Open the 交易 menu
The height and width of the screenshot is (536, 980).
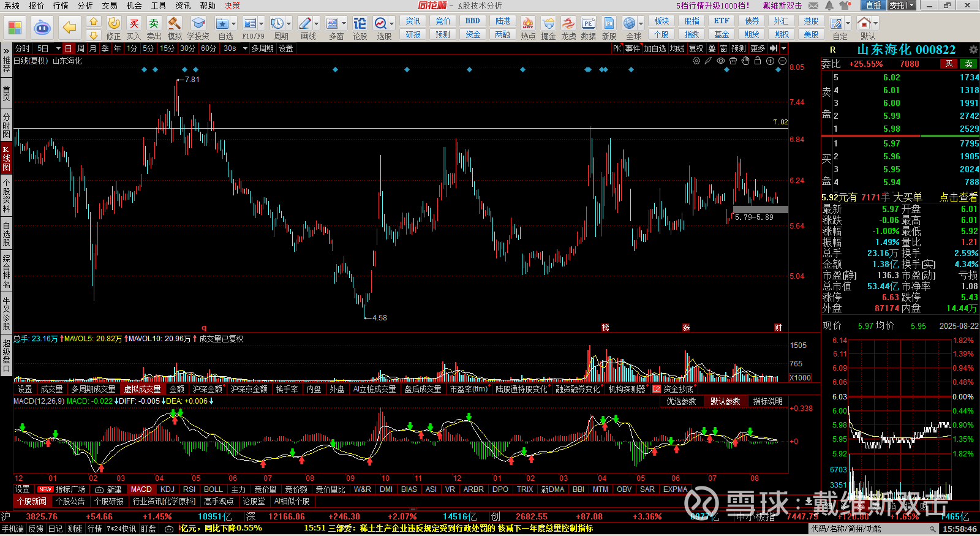click(x=110, y=6)
